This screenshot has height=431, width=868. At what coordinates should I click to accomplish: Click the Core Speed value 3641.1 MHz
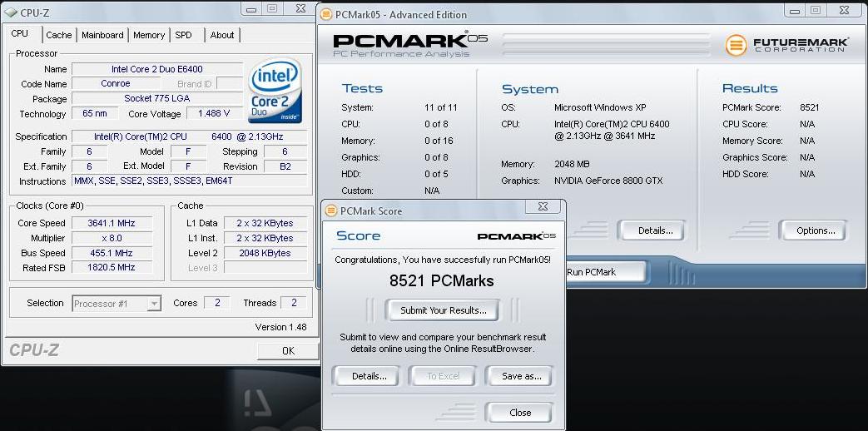click(112, 223)
